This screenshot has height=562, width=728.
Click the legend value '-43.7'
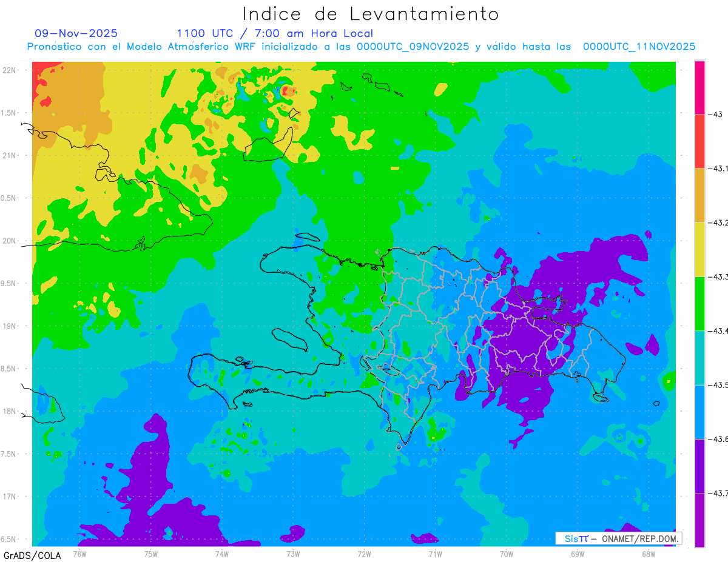(718, 493)
